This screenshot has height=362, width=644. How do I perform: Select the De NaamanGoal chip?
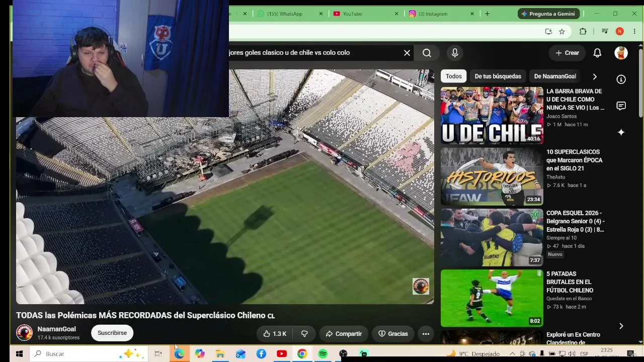point(555,76)
